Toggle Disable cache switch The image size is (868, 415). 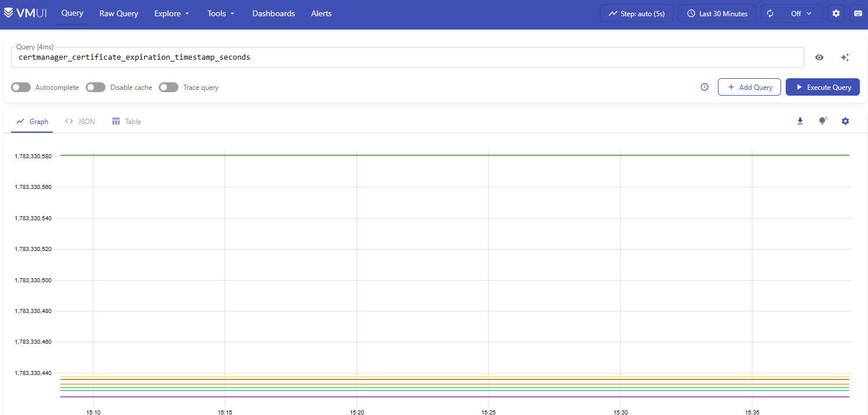click(x=96, y=88)
